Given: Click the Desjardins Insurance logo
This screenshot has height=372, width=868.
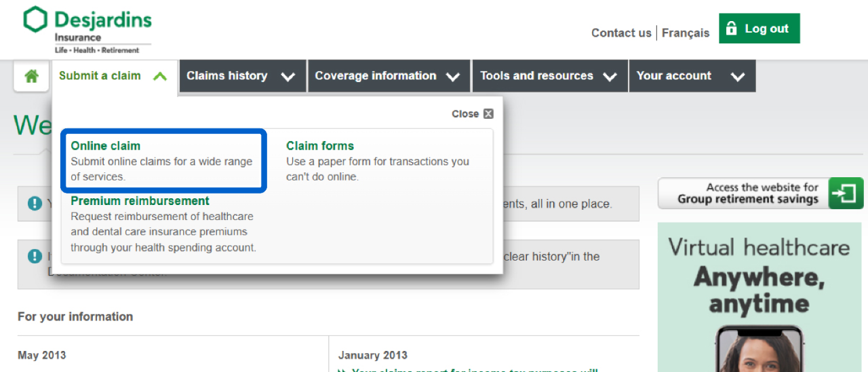Looking at the screenshot, I should 87,30.
